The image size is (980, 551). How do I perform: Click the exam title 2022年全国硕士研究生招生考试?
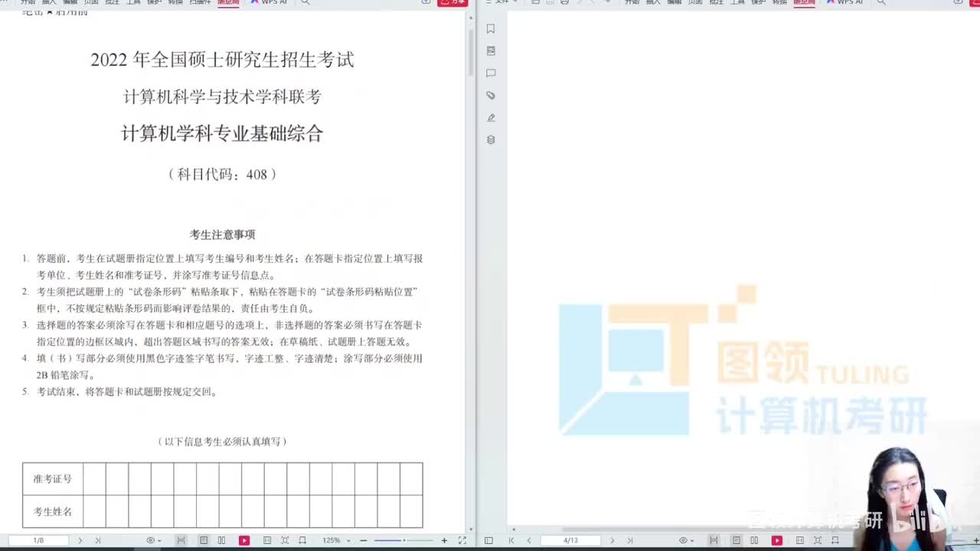tap(222, 60)
